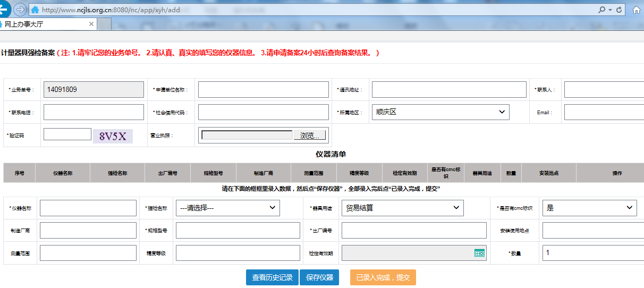Screen dimensions: 644x288
Task: Click the 数量 input field
Action: 593,253
